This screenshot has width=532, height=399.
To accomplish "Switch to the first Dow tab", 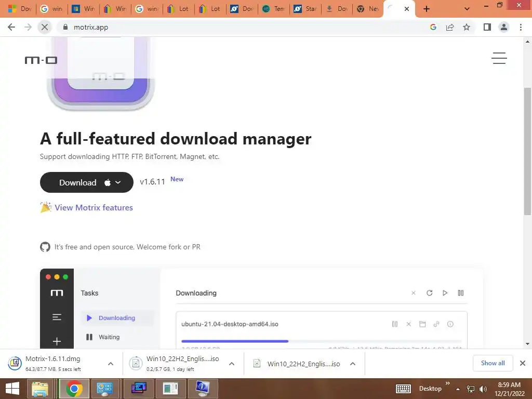I will point(20,9).
